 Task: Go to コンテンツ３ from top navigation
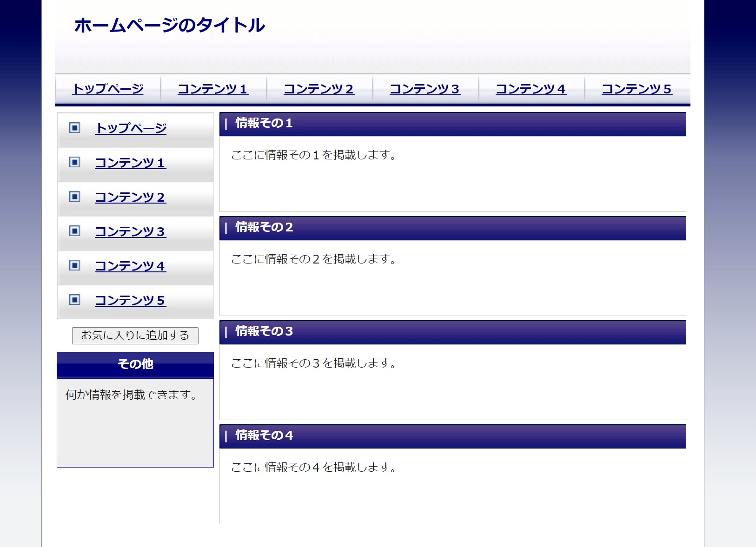coord(425,89)
